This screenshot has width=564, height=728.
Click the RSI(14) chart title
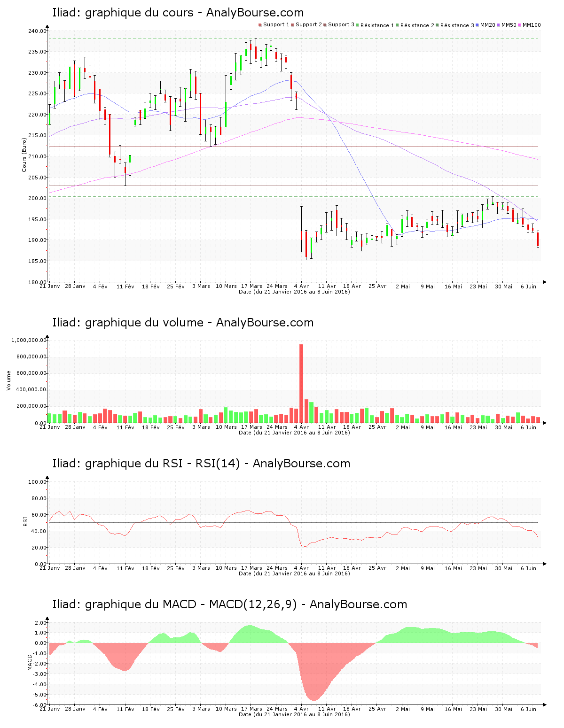click(201, 464)
